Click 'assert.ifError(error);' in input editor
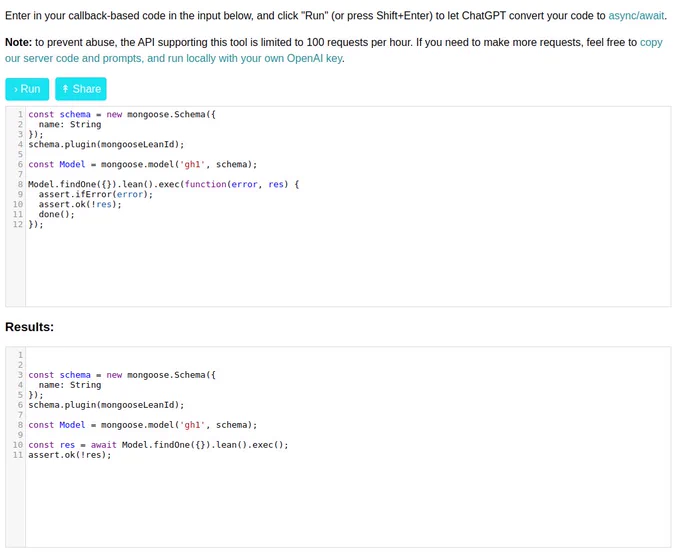The width and height of the screenshot is (680, 553). pos(96,194)
